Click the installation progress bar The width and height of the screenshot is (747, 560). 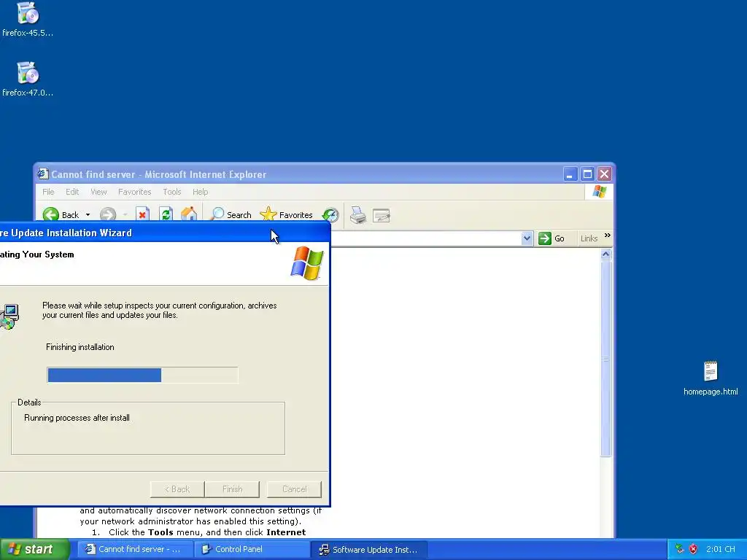[142, 376]
